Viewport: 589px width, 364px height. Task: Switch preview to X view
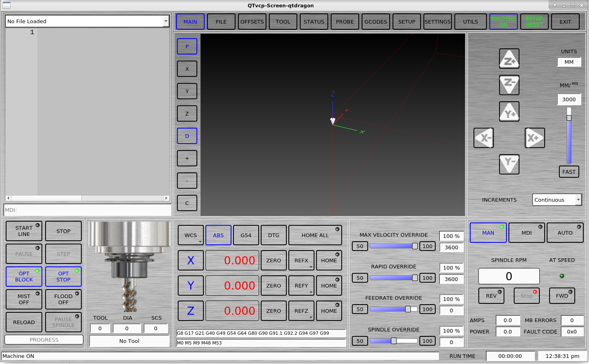pyautogui.click(x=187, y=69)
